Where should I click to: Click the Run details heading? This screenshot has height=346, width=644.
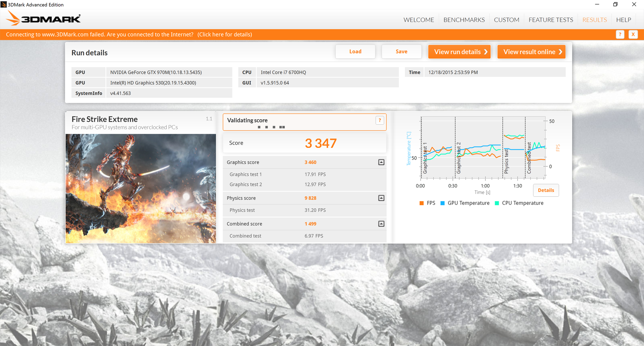tap(90, 53)
